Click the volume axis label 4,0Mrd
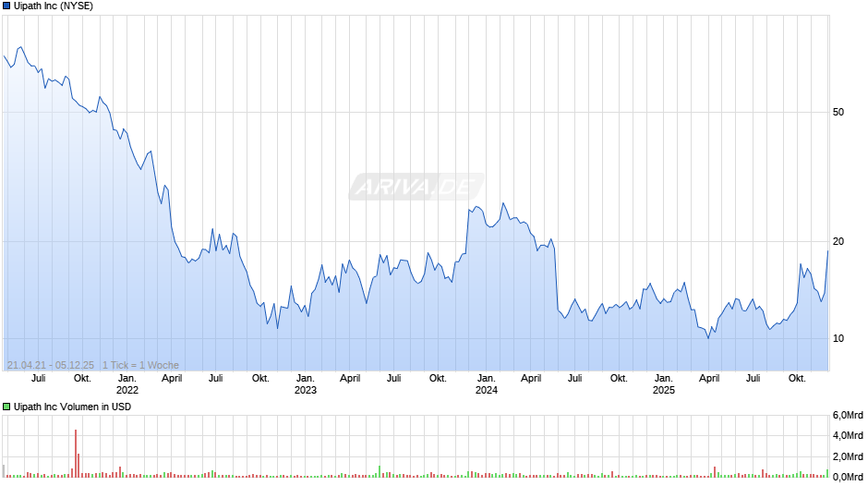Screen dimensions: 868x486 point(848,436)
